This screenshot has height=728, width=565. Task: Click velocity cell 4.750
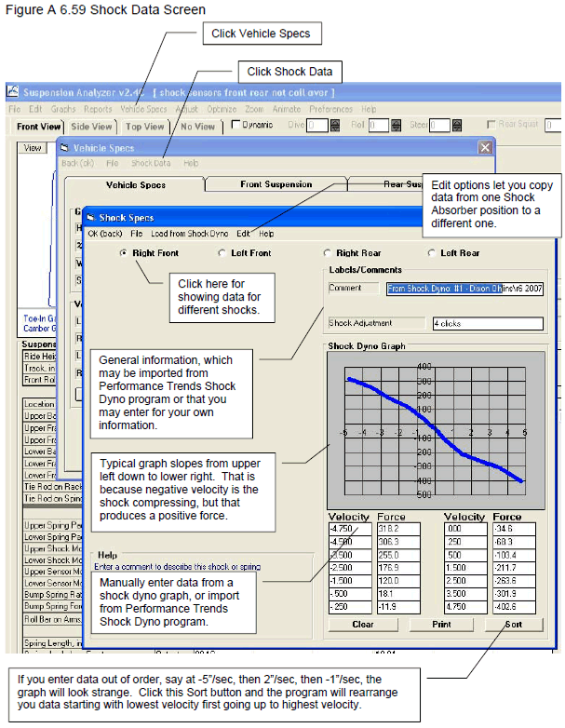point(465,607)
